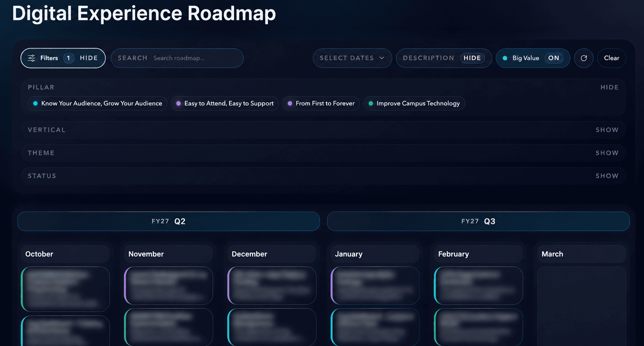
Task: Expand the Vertical filter section
Action: point(607,130)
